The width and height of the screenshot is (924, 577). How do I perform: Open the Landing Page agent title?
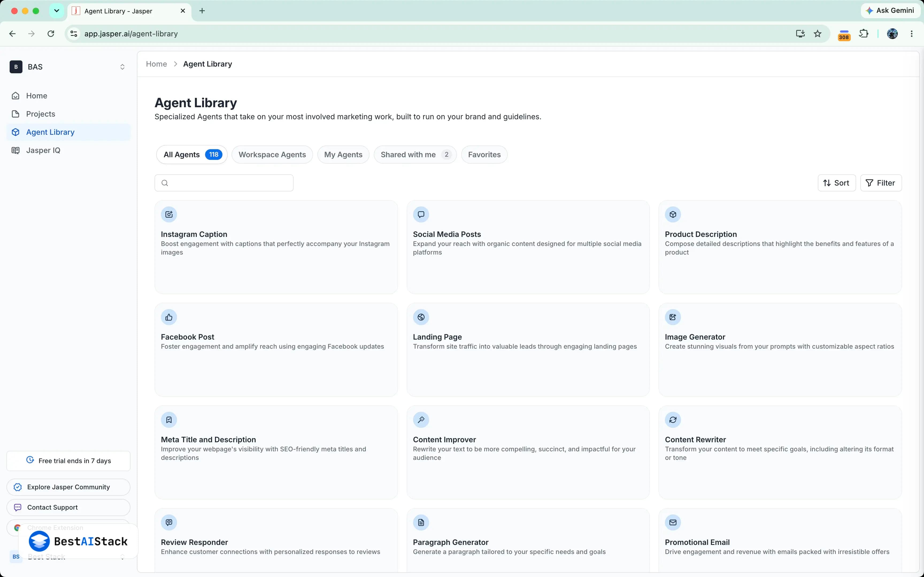(x=437, y=337)
